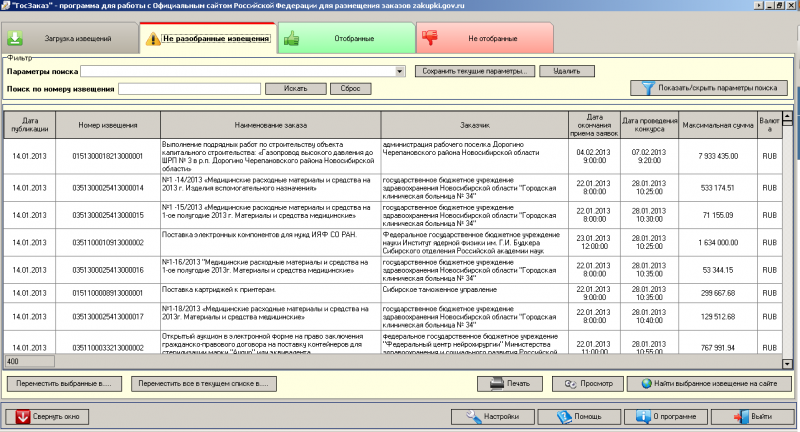
Task: Click the amount 1 634 000.00
Action: pyautogui.click(x=718, y=242)
